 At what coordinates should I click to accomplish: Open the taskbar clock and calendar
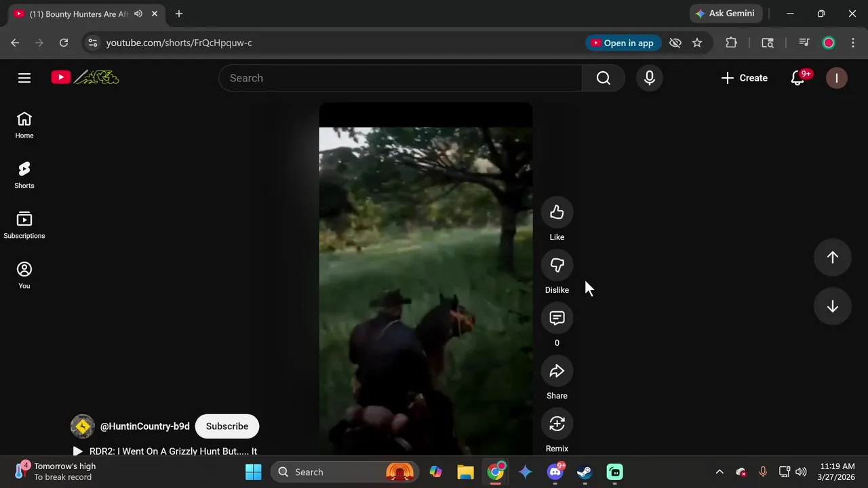837,472
